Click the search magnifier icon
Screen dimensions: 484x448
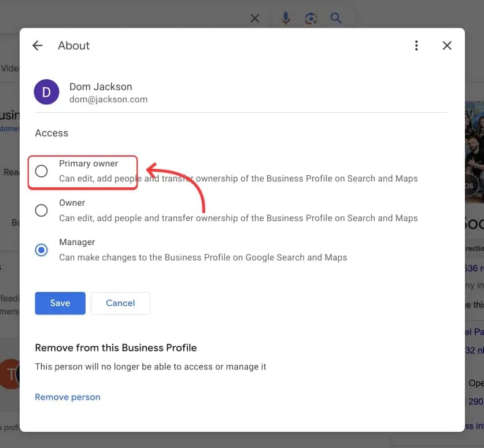coord(336,18)
